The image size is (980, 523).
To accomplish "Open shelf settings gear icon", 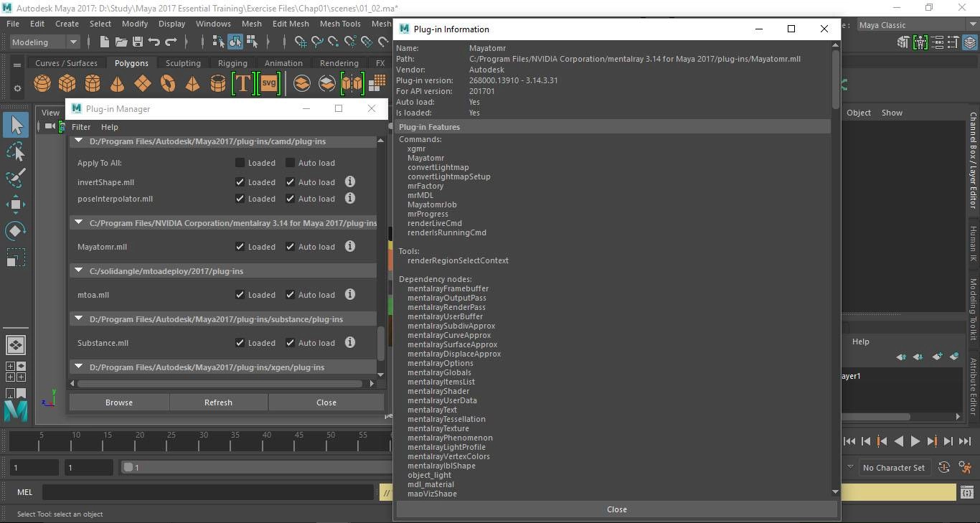I will [17, 89].
